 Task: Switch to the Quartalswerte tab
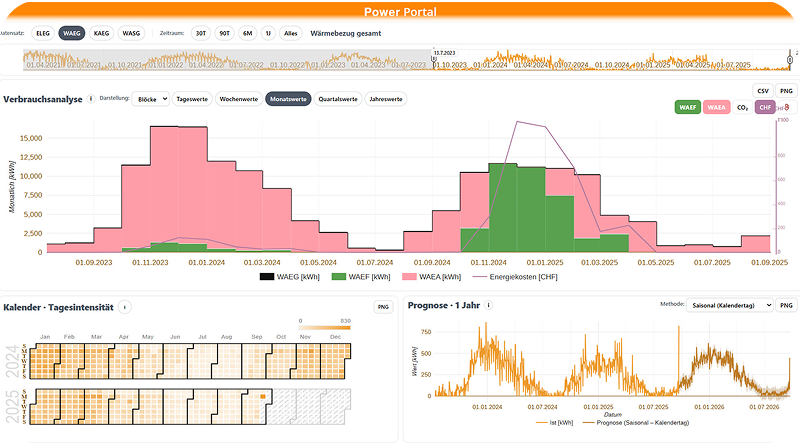338,99
